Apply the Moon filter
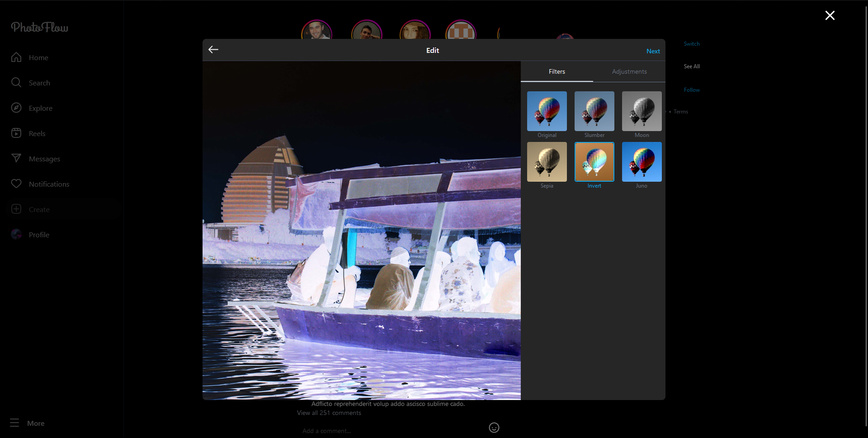Screen dimensions: 868x438 (642, 111)
